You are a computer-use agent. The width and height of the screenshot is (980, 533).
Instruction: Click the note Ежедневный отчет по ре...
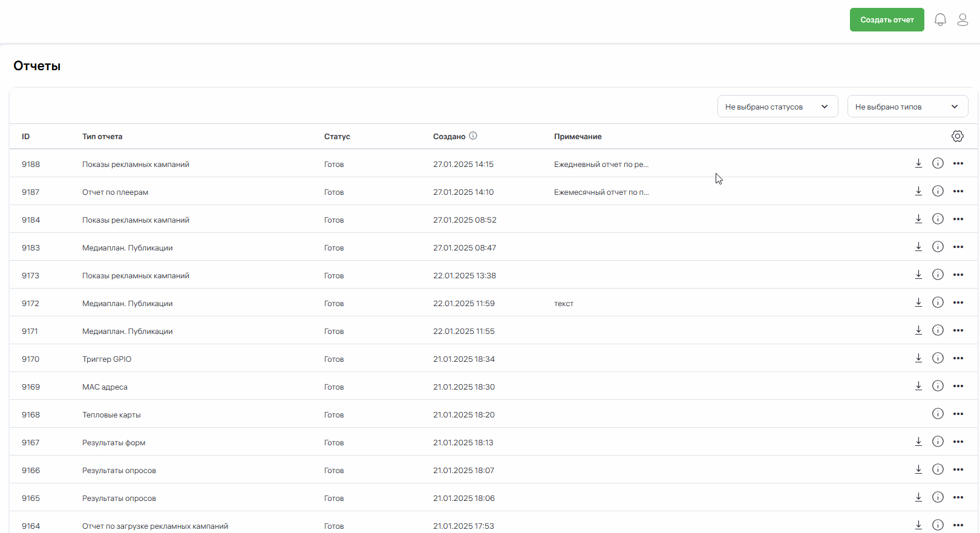point(601,165)
